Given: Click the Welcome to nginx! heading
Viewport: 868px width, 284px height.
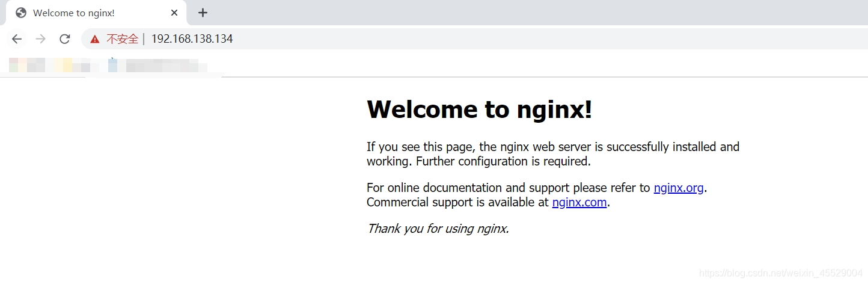Looking at the screenshot, I should click(x=480, y=109).
